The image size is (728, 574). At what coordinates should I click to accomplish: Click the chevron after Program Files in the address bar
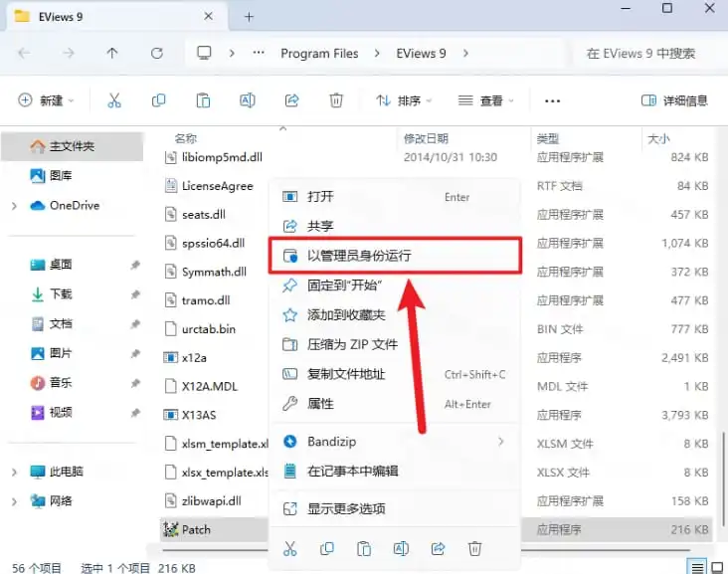377,54
